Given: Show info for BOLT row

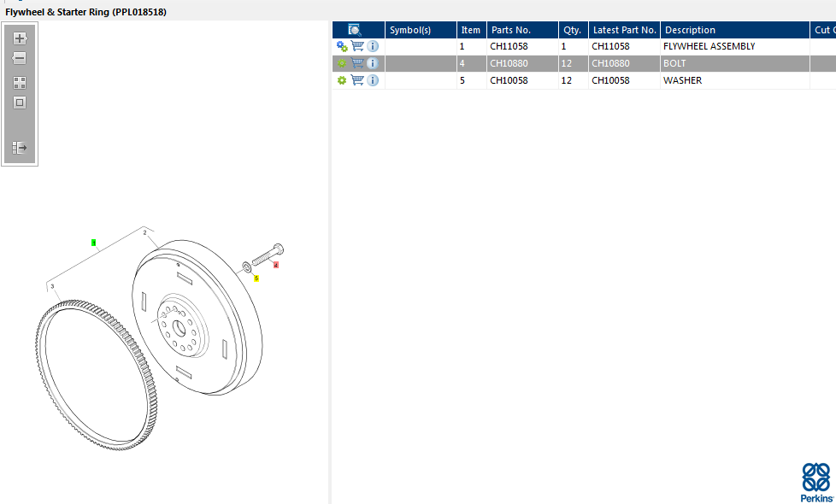Looking at the screenshot, I should coord(373,63).
